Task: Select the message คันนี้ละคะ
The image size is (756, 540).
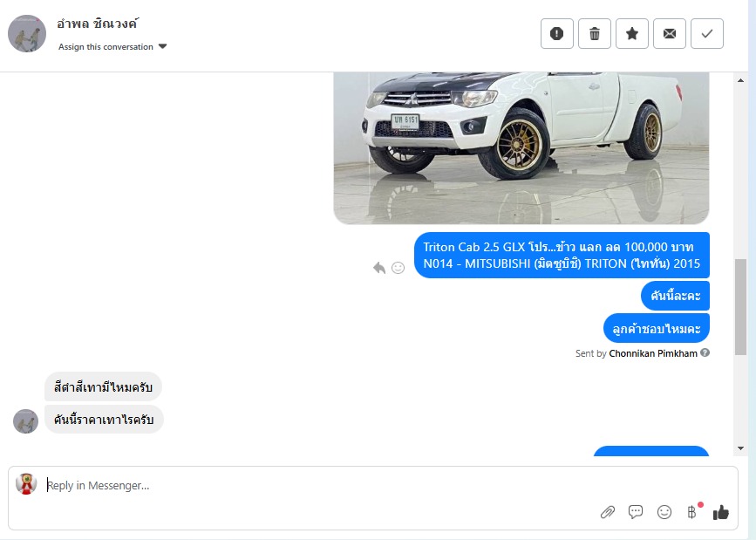Action: pyautogui.click(x=675, y=296)
